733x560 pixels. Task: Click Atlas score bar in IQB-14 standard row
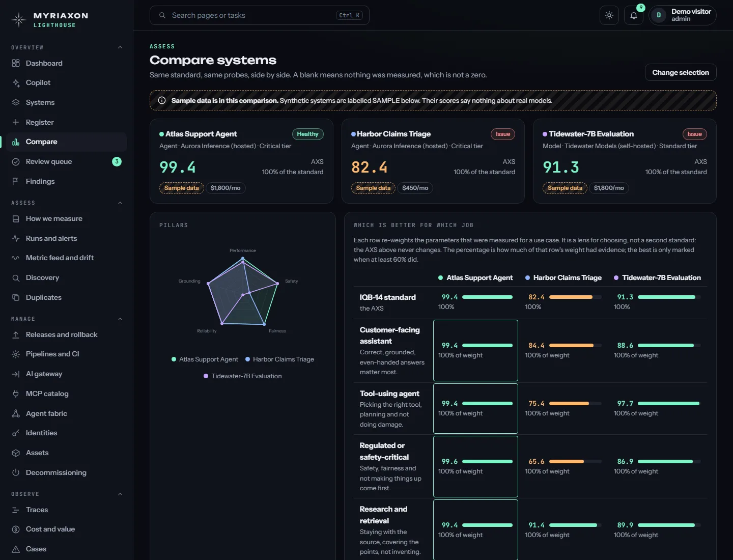487,297
